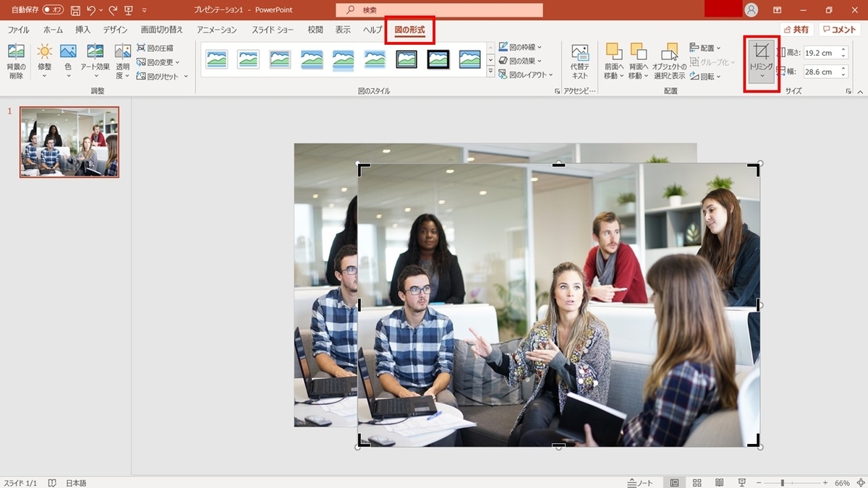Open the Corrections (修整) sun icon
This screenshot has height=488, width=868.
pos(45,52)
